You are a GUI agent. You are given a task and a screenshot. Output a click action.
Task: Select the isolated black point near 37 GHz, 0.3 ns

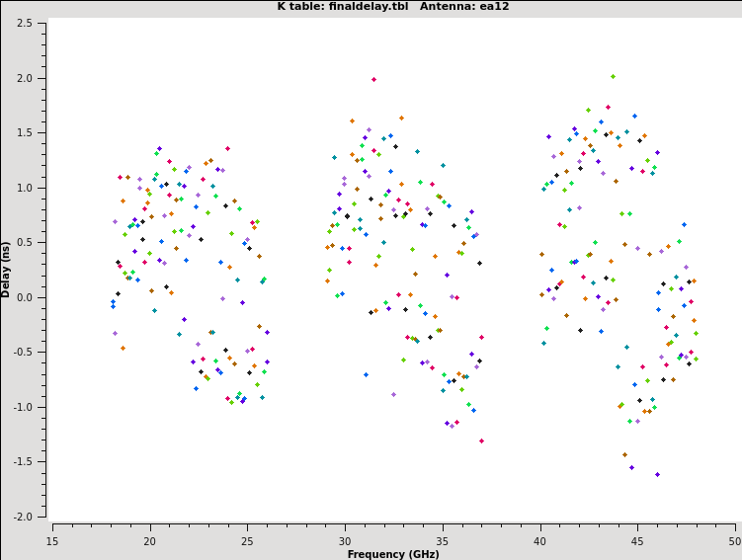(479, 263)
